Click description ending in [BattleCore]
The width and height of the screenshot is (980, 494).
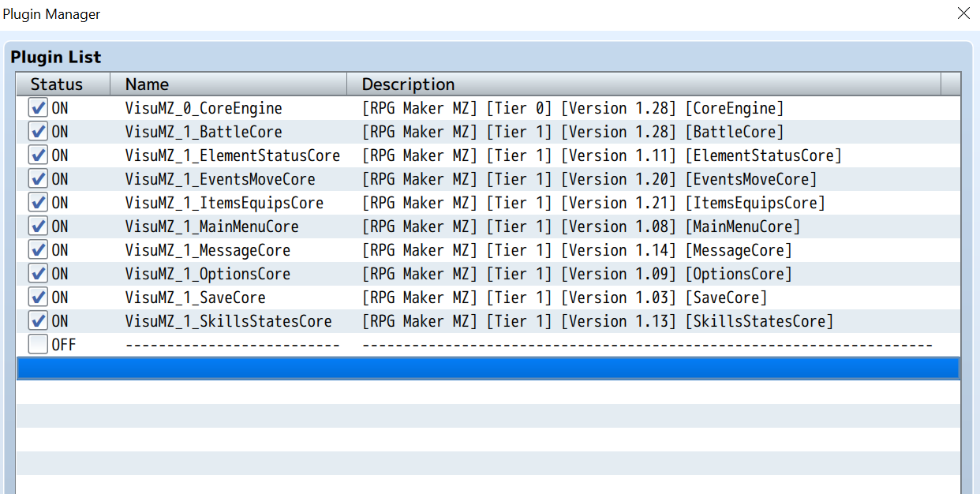pyautogui.click(x=573, y=132)
